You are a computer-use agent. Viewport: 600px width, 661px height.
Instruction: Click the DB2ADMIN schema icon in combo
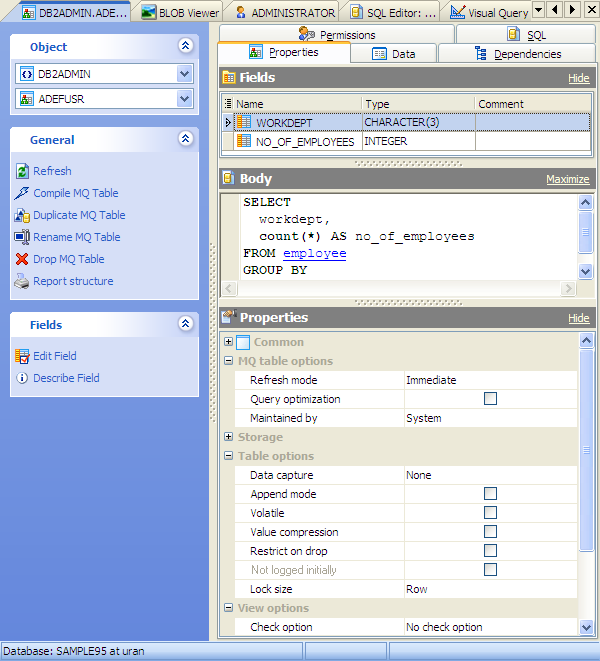(27, 74)
